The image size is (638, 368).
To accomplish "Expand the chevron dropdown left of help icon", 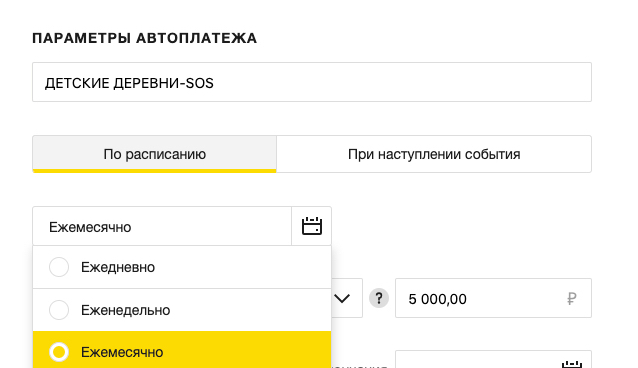I will pyautogui.click(x=342, y=299).
